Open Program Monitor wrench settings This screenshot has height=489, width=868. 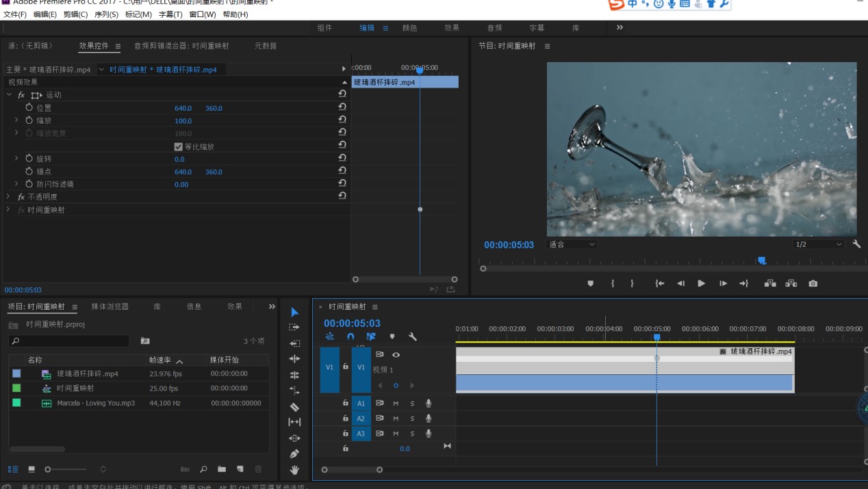click(x=856, y=244)
